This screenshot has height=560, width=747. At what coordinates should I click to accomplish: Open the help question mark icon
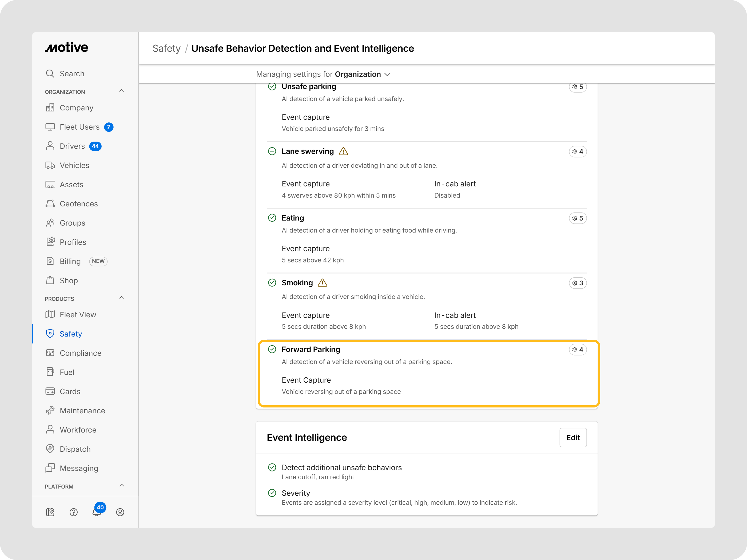(x=74, y=512)
